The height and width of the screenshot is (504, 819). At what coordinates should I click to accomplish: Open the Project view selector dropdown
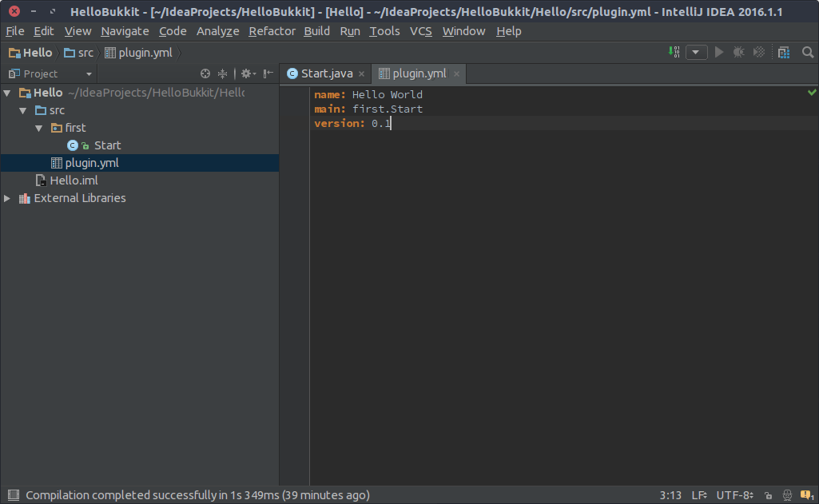pyautogui.click(x=89, y=73)
